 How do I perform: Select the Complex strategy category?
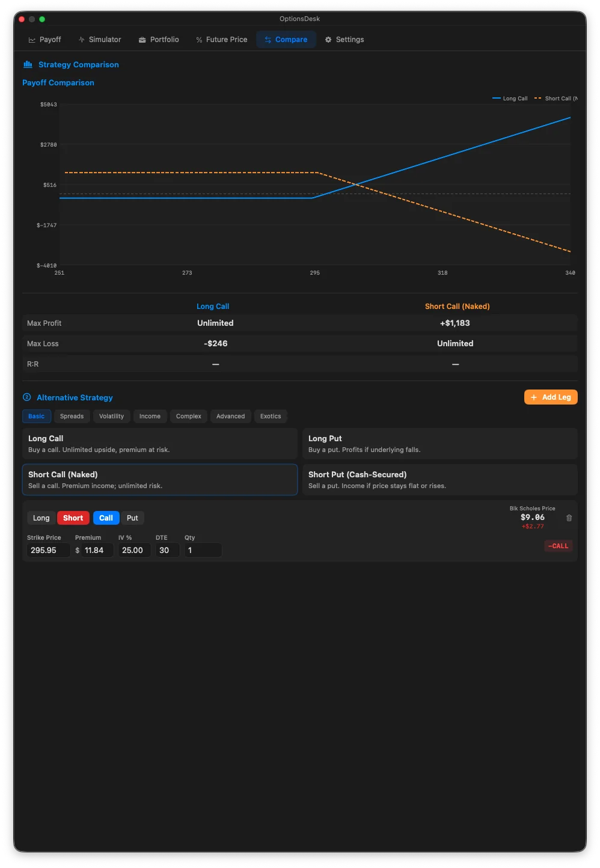[189, 416]
